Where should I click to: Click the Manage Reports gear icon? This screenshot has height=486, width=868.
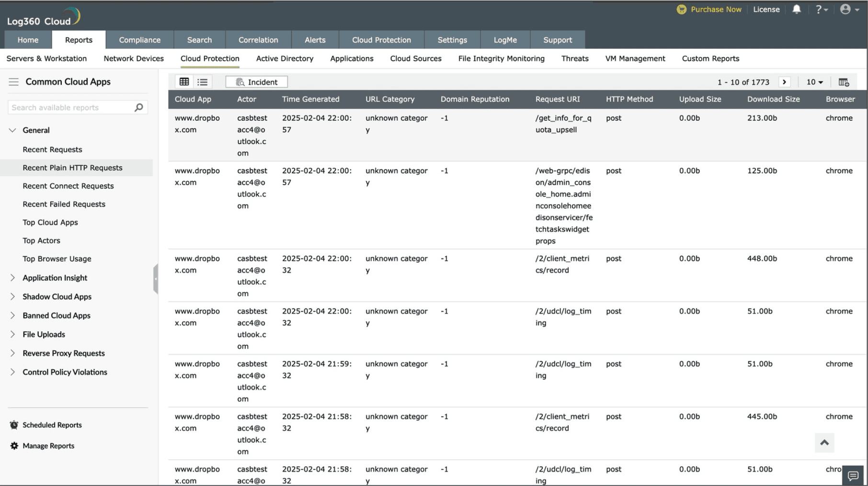14,446
